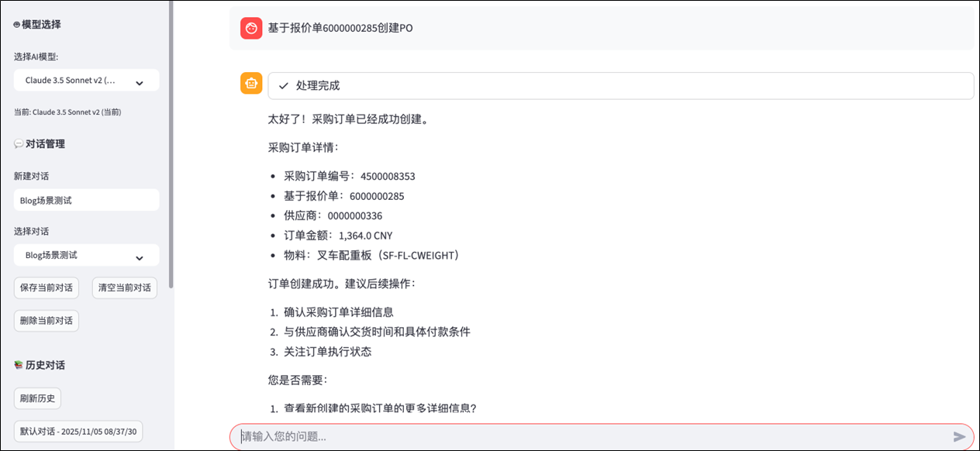The height and width of the screenshot is (451, 980).
Task: Open the 默认对话 2025/11/05 history entry
Action: (78, 432)
